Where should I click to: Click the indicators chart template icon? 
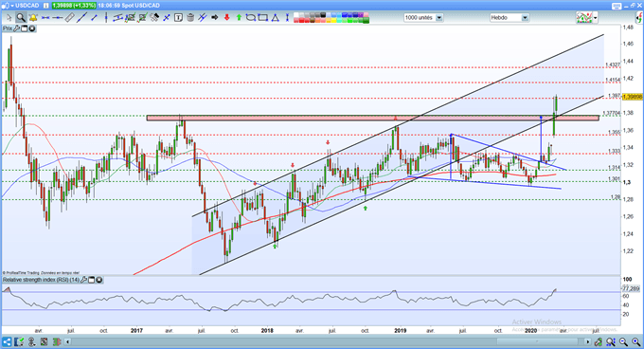tap(584, 18)
